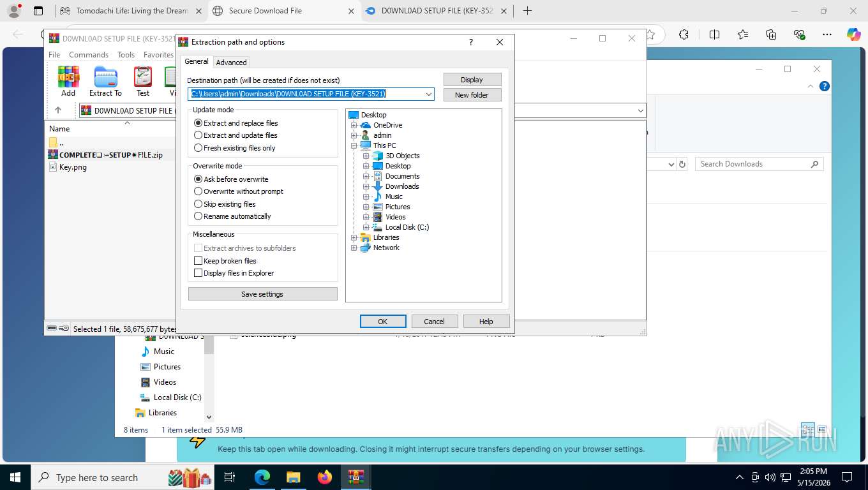Expand the Libraries tree node

354,237
